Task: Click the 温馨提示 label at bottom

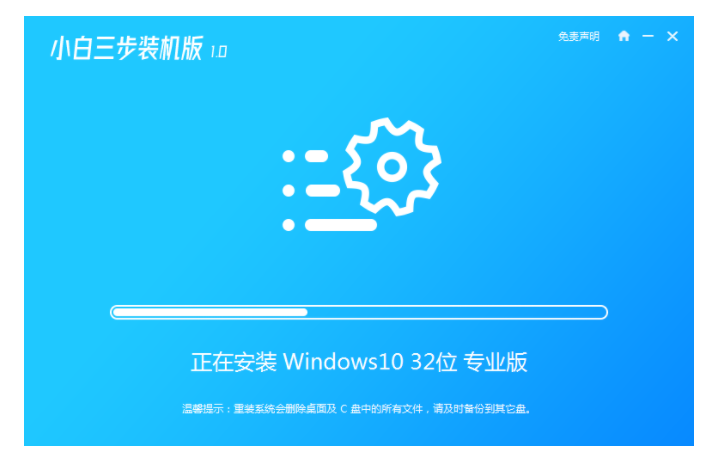Action: pyautogui.click(x=203, y=409)
